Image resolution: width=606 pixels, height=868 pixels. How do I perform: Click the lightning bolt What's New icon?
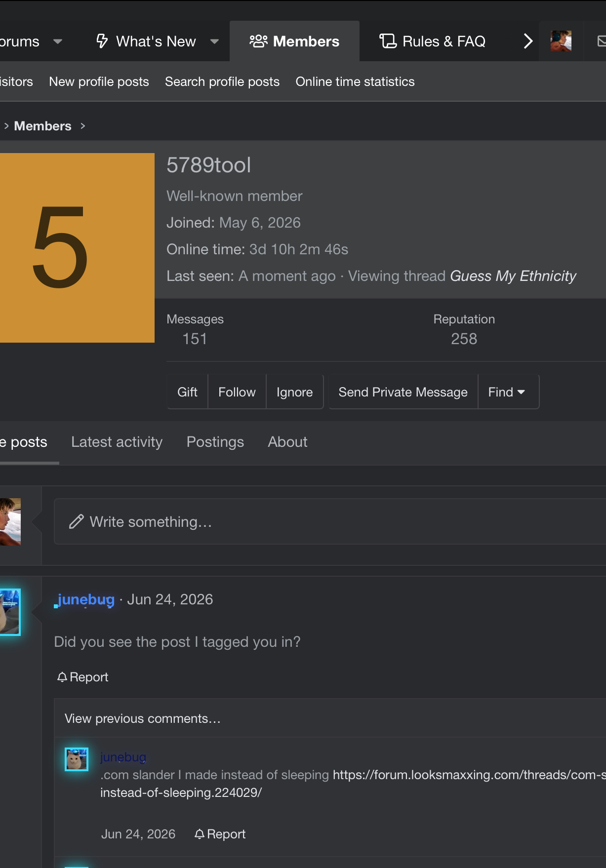(102, 41)
